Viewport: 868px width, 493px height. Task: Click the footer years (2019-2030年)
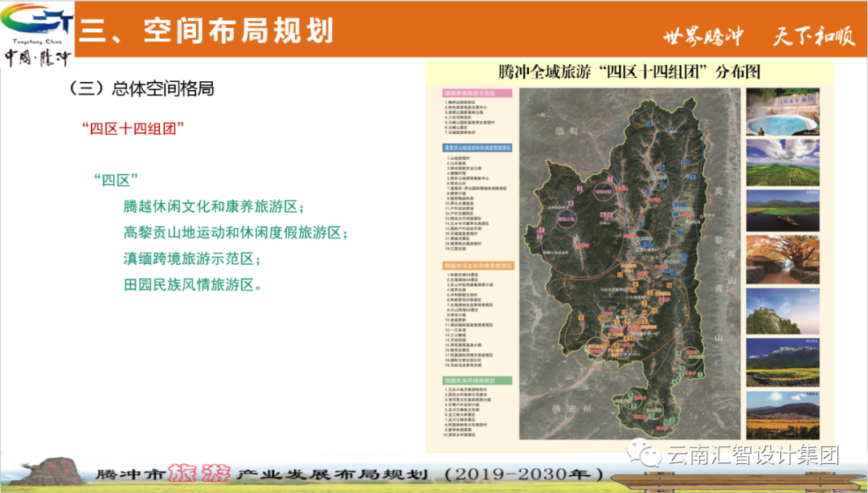[524, 474]
